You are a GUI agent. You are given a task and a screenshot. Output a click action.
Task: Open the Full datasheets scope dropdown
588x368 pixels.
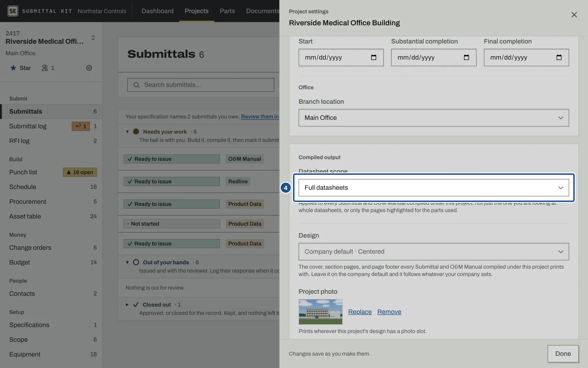coord(434,188)
